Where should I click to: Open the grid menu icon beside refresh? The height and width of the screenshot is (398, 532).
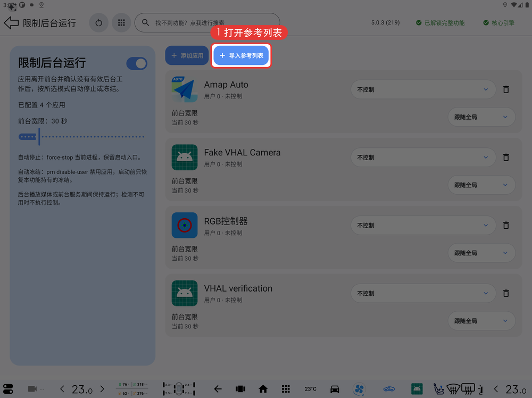(x=121, y=23)
